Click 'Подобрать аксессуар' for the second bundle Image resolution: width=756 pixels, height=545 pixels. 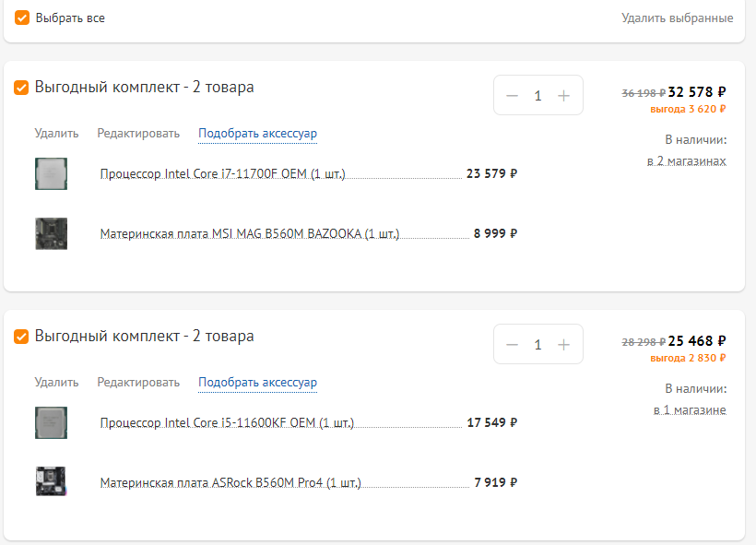coord(257,383)
